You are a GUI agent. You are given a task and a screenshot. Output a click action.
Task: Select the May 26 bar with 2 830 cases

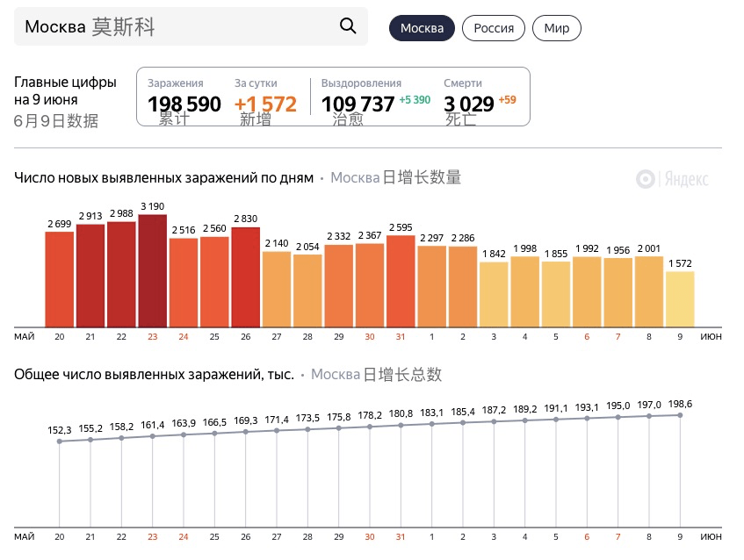point(245,276)
